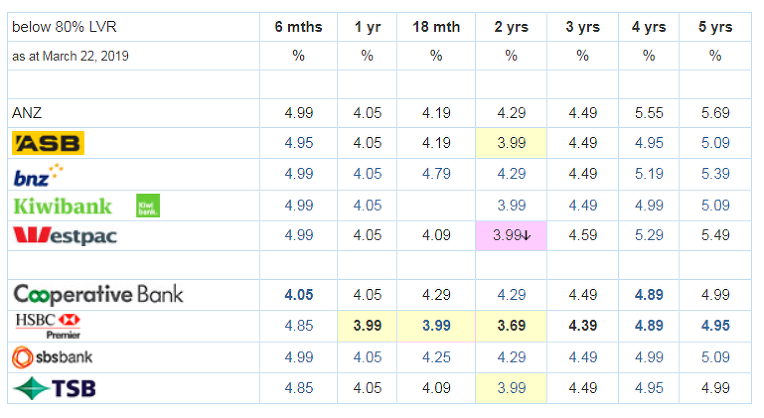
Task: Click the Cooperative Bank logo
Action: point(98,294)
